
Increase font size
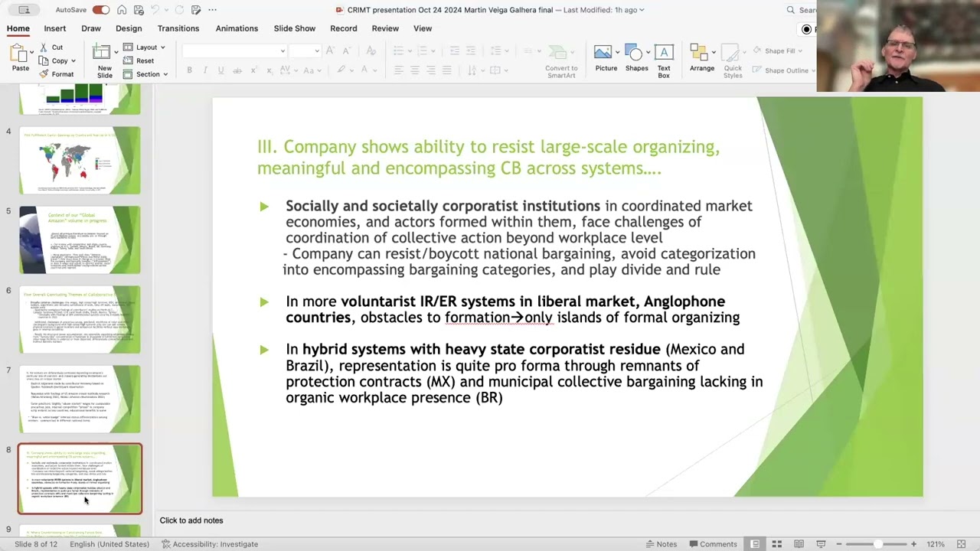point(330,51)
